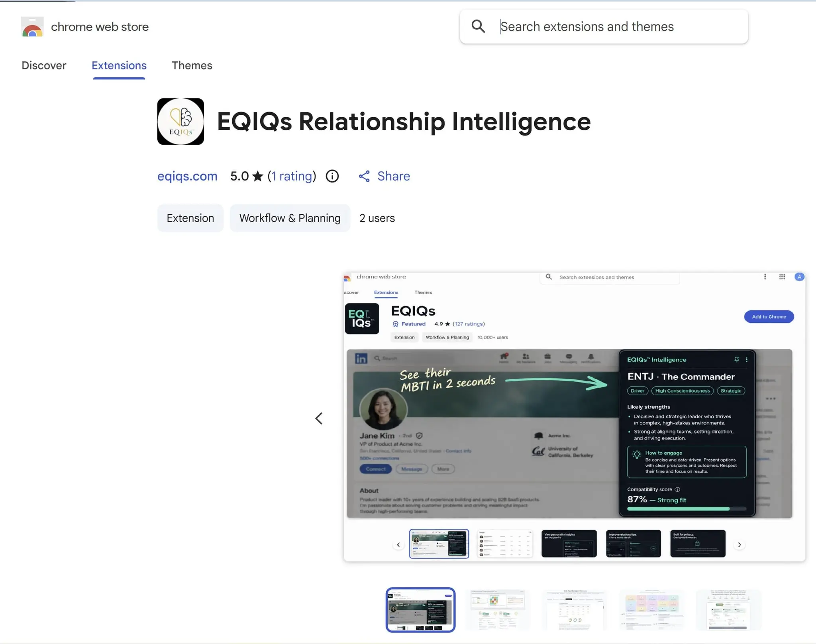Show the previous screenshot with left chevron
Screen dimensions: 816x644
[x=319, y=418]
